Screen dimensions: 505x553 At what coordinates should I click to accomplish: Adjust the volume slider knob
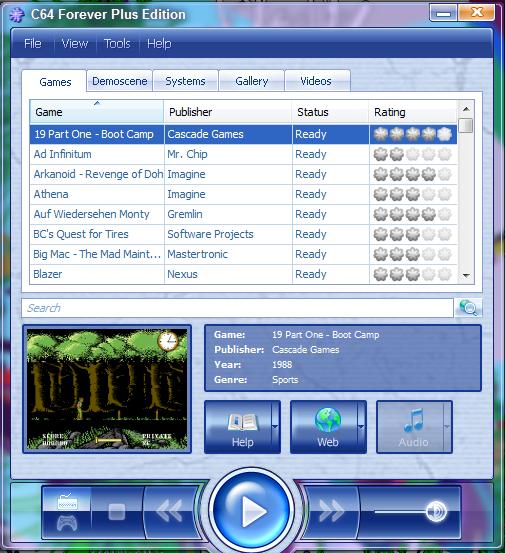point(436,511)
